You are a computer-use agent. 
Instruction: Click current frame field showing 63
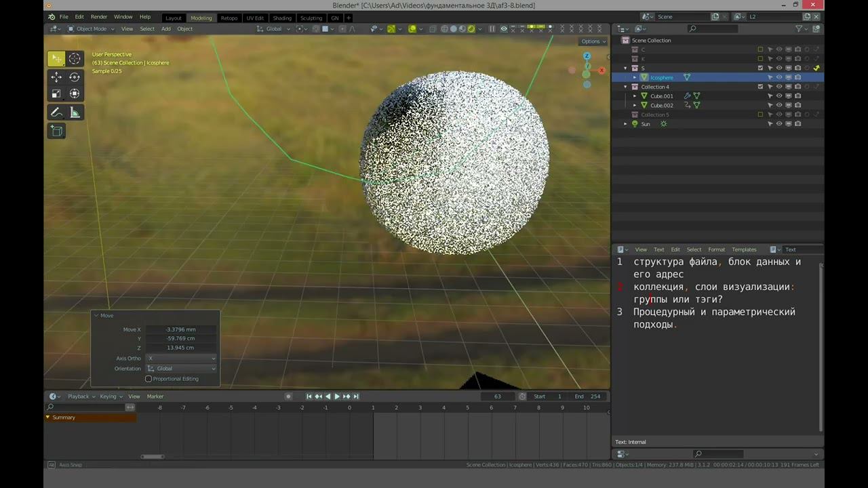pyautogui.click(x=498, y=396)
